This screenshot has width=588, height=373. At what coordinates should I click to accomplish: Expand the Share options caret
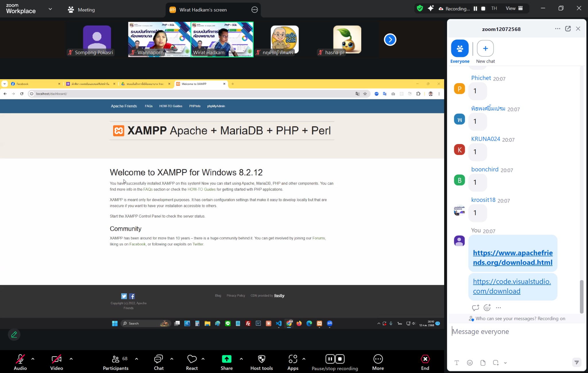tap(241, 359)
